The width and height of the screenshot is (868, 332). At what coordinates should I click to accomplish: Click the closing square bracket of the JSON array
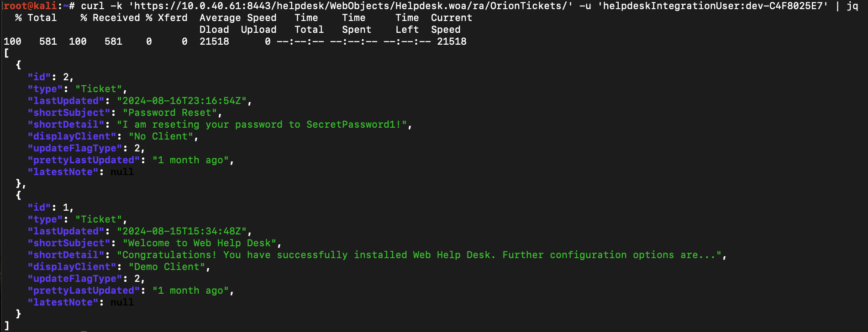tap(6, 326)
